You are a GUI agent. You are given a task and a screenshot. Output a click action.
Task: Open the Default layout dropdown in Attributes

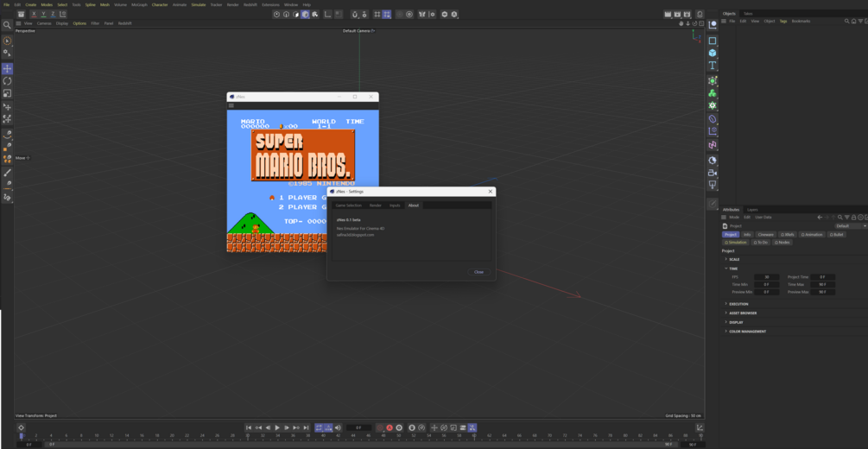tap(851, 226)
